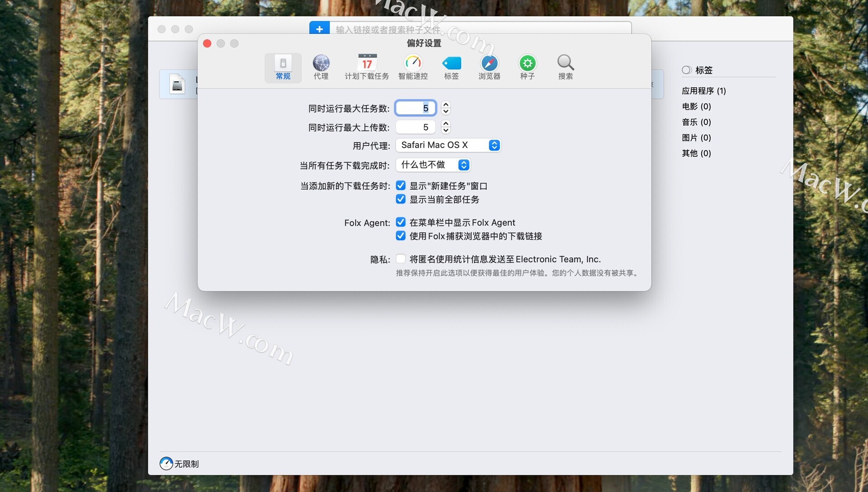Disable showing Folx Agent in menu bar
Viewport: 868px width, 492px height.
tap(401, 222)
